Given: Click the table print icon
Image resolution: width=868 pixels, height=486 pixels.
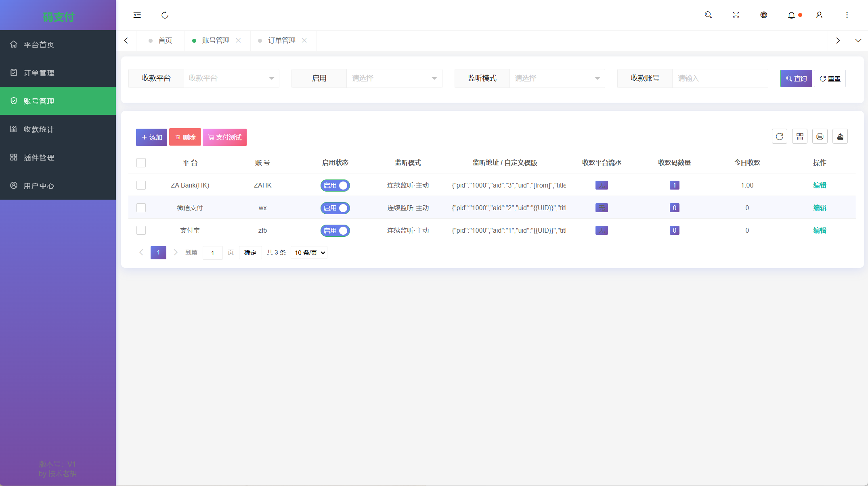Looking at the screenshot, I should pyautogui.click(x=820, y=137).
